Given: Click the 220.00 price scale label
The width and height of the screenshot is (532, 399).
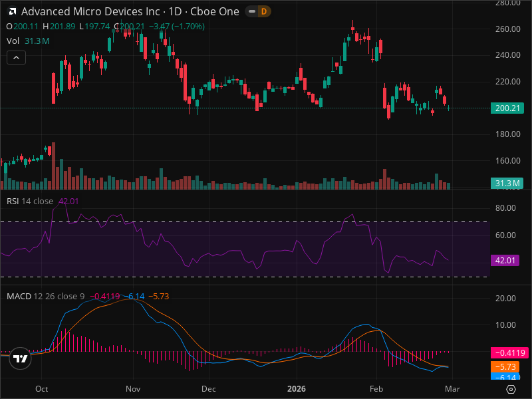Looking at the screenshot, I should 507,81.
